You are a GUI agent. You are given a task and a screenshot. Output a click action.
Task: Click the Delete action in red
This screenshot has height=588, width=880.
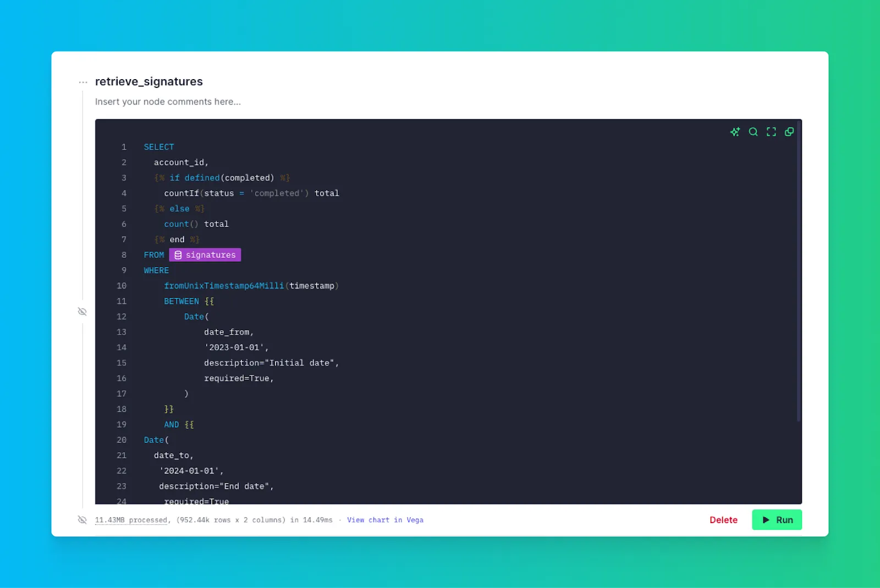[723, 520]
